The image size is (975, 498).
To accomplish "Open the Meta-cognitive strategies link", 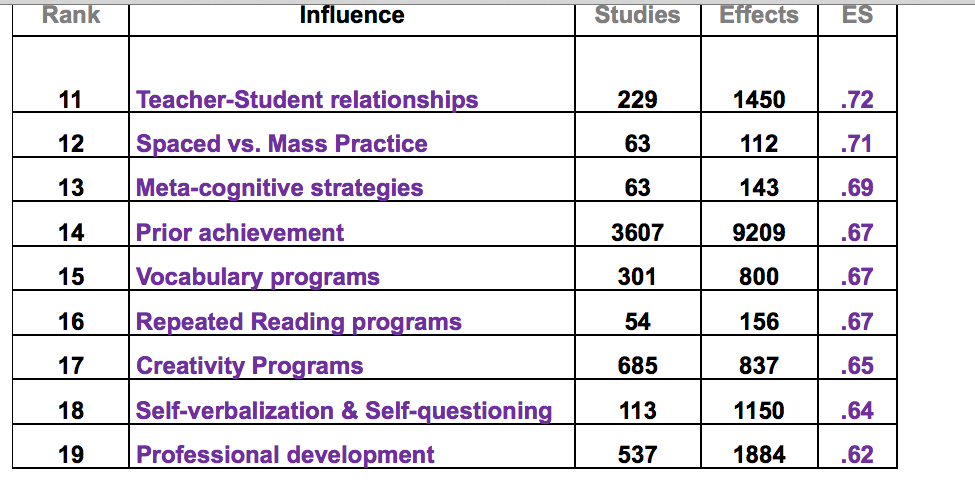I will point(279,188).
